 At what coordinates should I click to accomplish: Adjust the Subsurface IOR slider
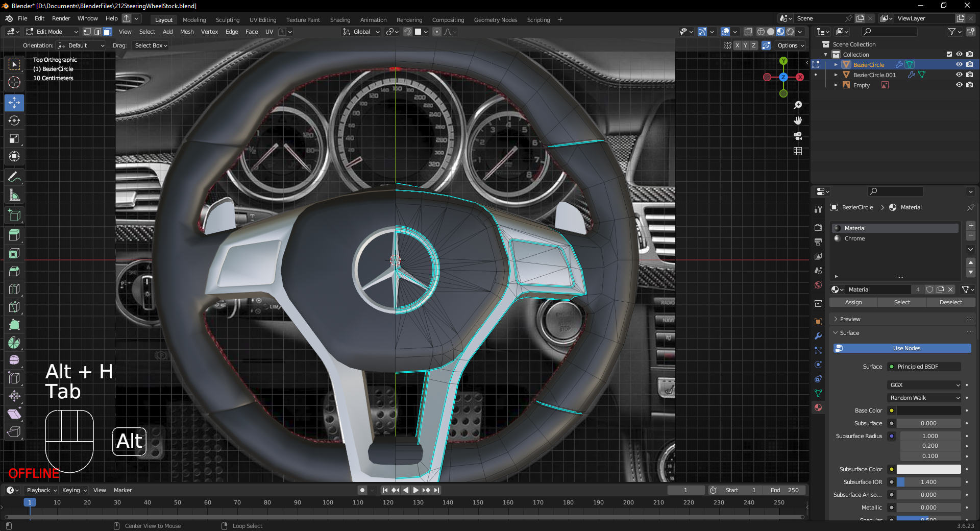929,482
